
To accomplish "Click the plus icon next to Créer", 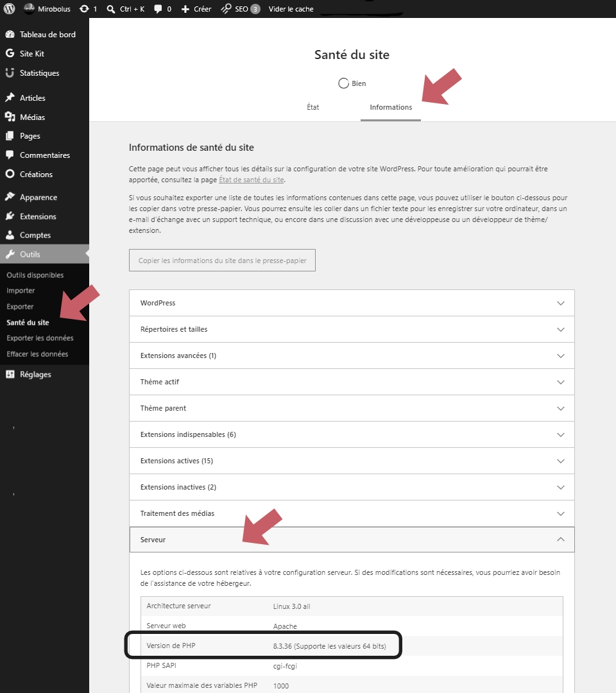I will 185,9.
